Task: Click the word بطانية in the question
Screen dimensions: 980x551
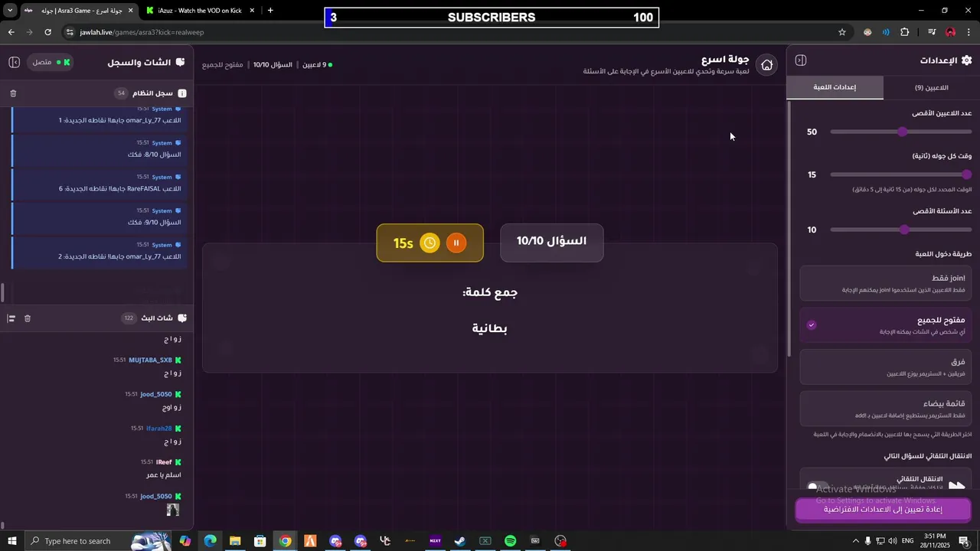Action: click(490, 329)
